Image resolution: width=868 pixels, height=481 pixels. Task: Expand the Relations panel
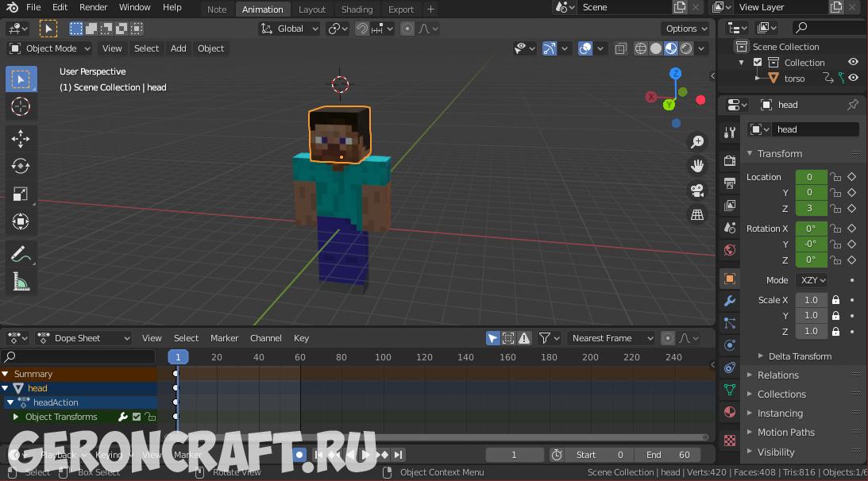(777, 375)
